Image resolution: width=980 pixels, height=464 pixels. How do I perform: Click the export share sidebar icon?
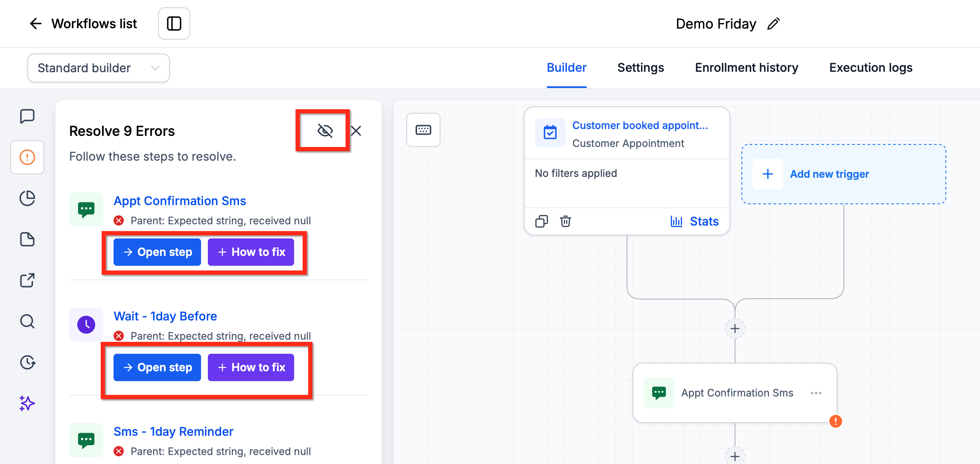pos(27,280)
